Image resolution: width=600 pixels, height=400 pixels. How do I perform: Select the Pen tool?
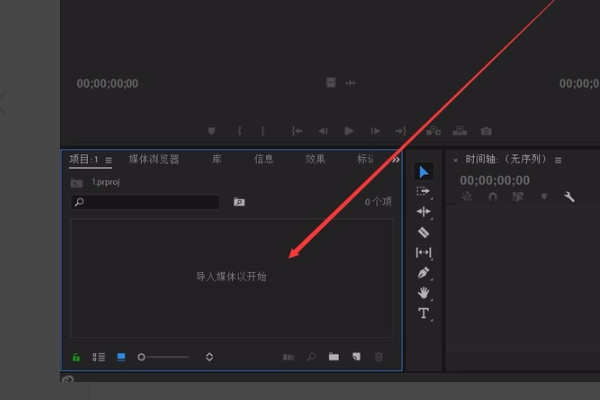[x=423, y=273]
